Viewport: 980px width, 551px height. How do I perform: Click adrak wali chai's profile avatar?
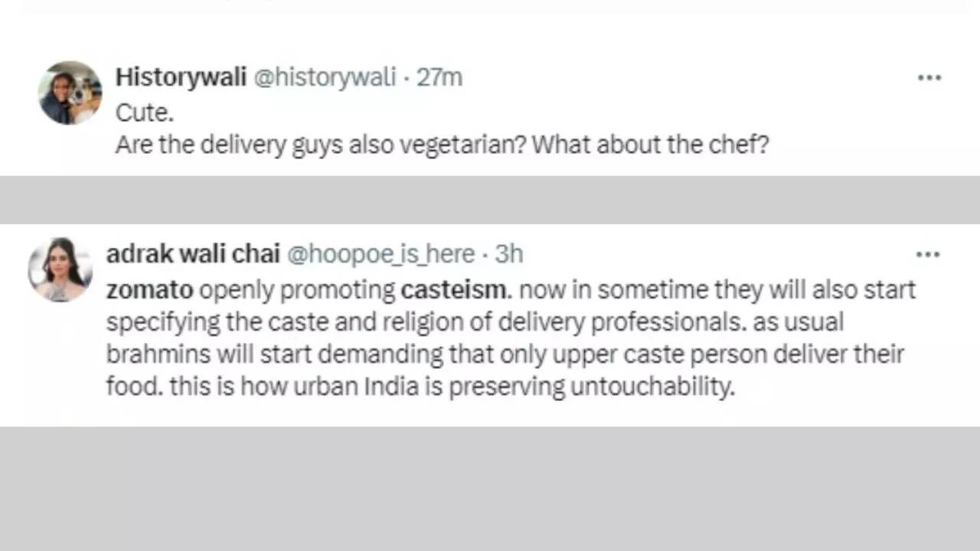point(60,269)
